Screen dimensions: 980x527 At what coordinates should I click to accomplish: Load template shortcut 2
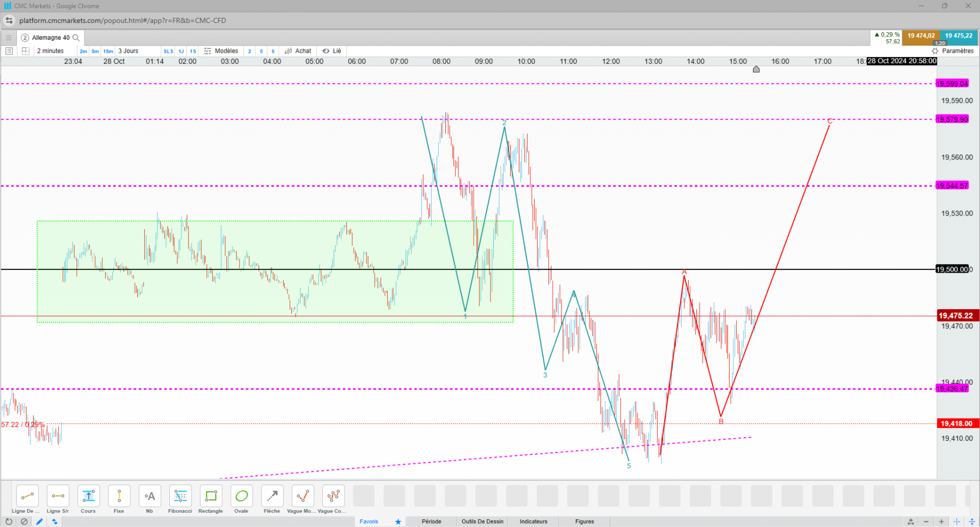coord(250,51)
